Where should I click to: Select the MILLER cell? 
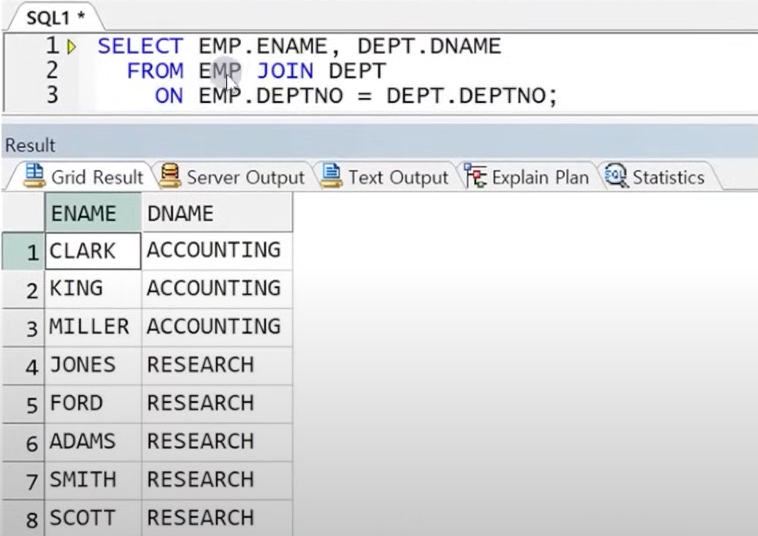pos(93,327)
